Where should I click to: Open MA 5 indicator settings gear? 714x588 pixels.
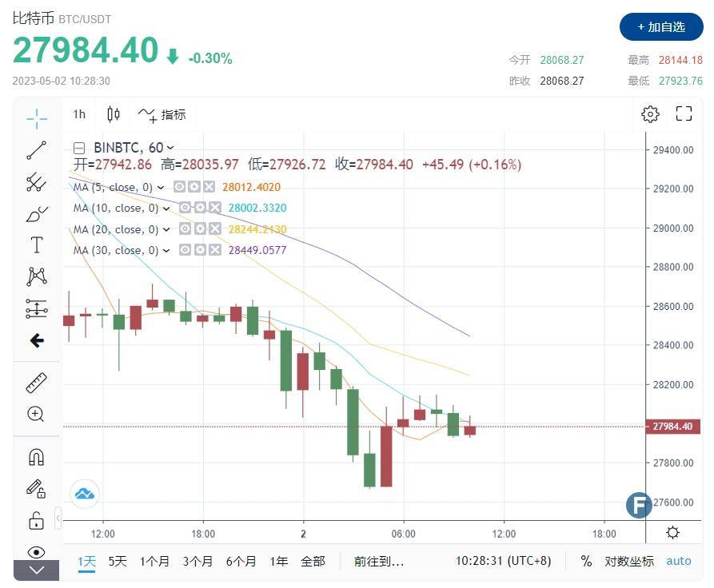pyautogui.click(x=194, y=187)
